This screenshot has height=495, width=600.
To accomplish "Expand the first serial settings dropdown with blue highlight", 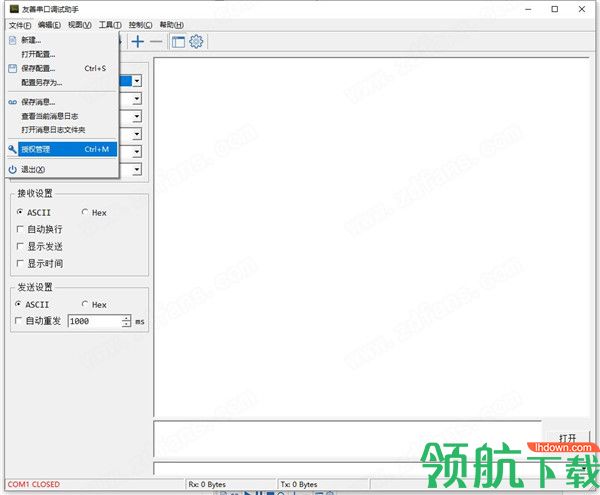I will (x=137, y=81).
